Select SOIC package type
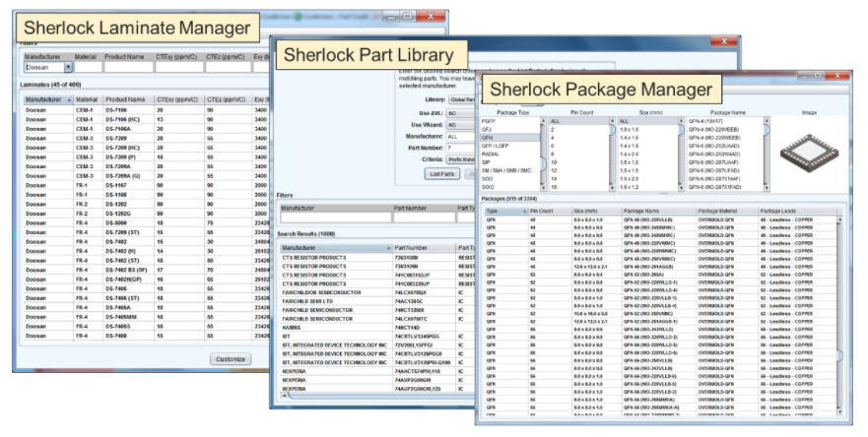868x437 pixels. click(488, 187)
